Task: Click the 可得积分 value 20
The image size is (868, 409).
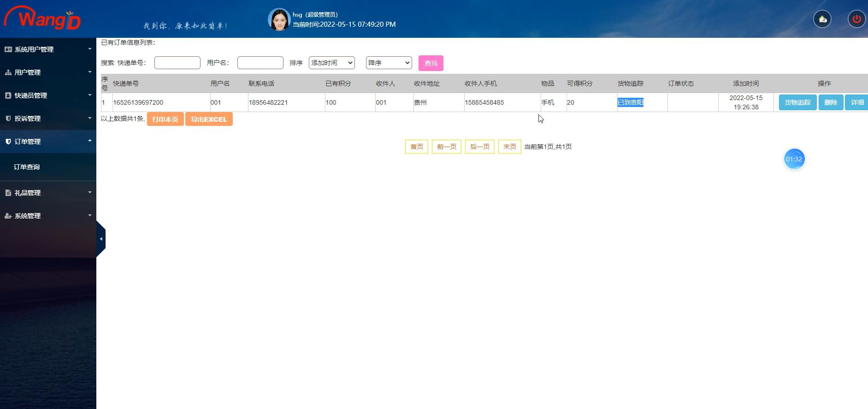Action: tap(571, 102)
